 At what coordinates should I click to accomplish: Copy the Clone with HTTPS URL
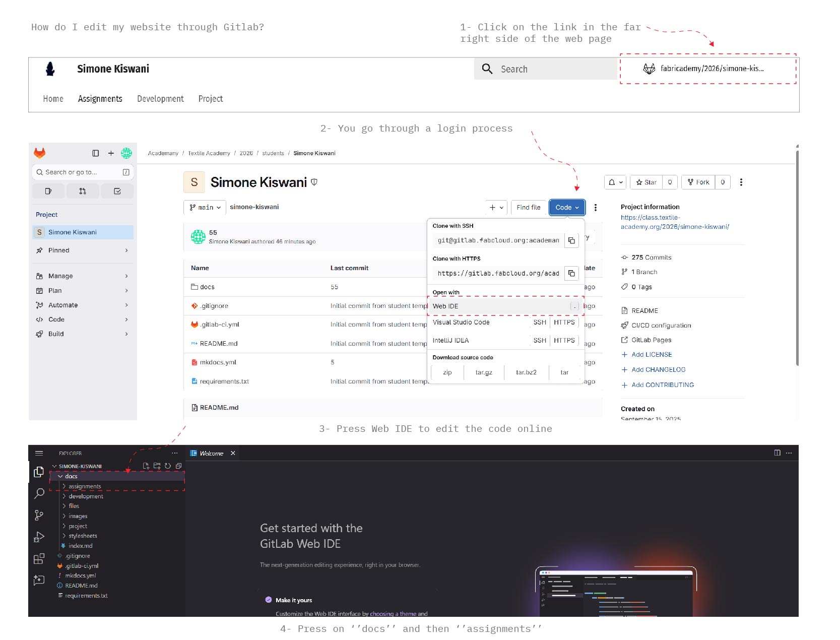[x=571, y=274]
